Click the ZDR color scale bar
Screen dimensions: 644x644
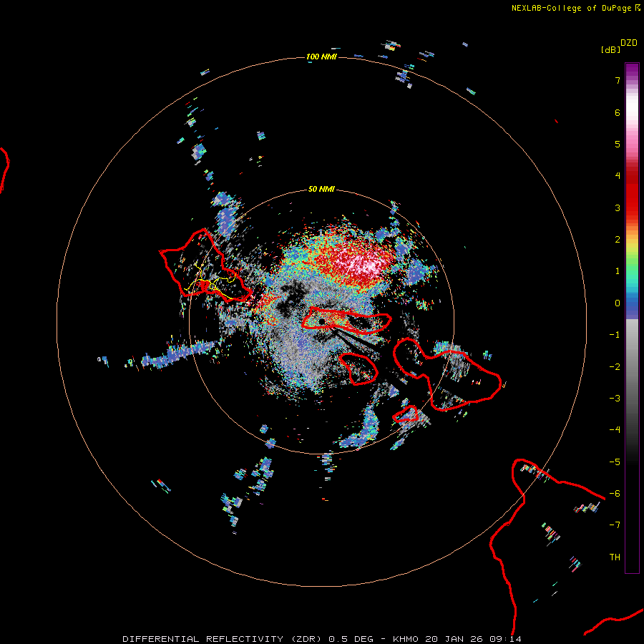coord(632,318)
